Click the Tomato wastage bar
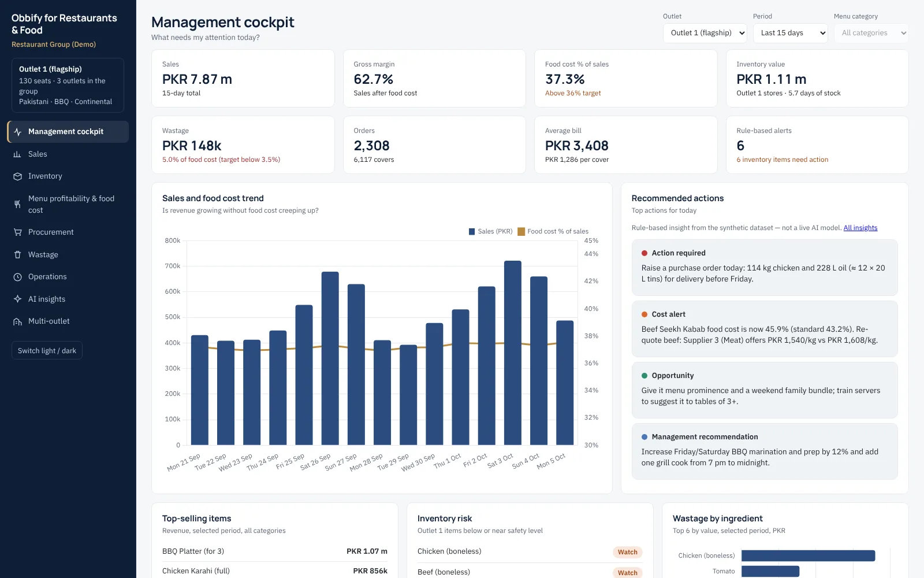Viewport: 924px width, 578px height. click(770, 571)
